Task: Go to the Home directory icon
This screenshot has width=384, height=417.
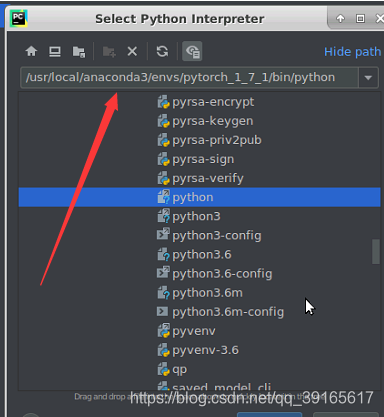Action: tap(31, 52)
